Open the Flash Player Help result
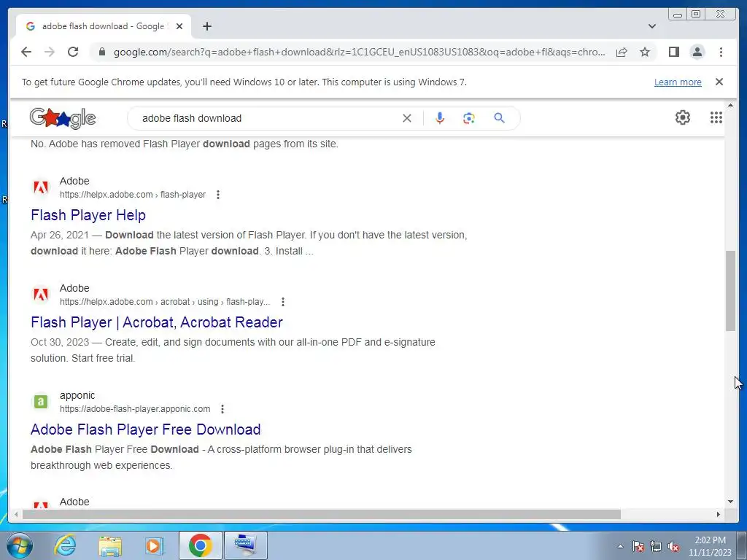Image resolution: width=747 pixels, height=560 pixels. pos(88,215)
